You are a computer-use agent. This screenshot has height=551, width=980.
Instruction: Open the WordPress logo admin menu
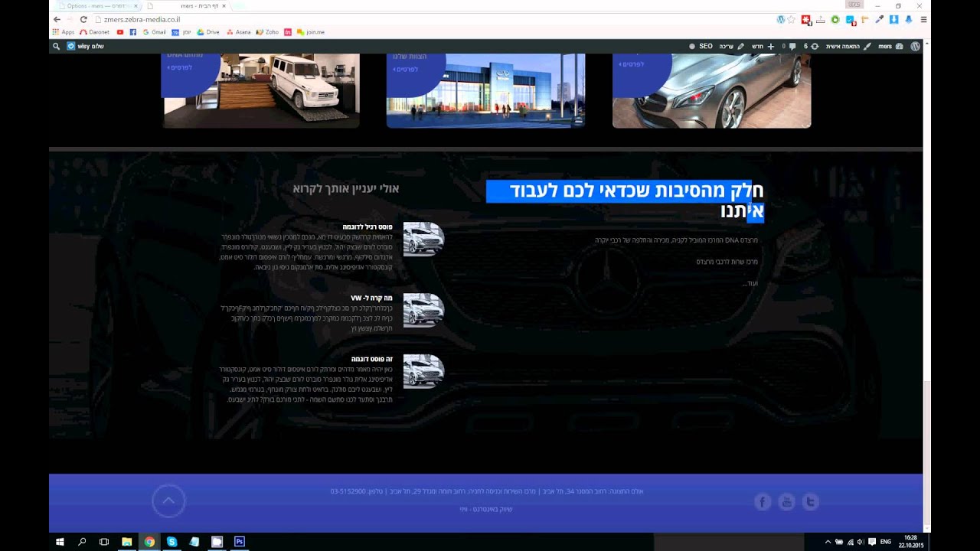(x=915, y=46)
